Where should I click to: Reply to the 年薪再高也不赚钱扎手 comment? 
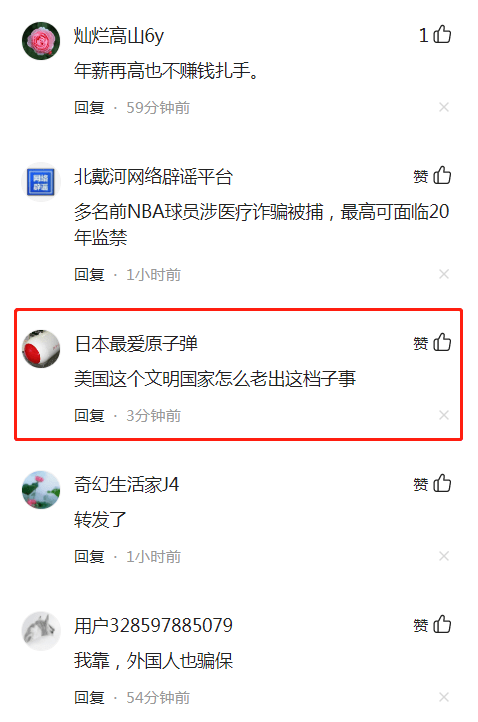(x=89, y=108)
